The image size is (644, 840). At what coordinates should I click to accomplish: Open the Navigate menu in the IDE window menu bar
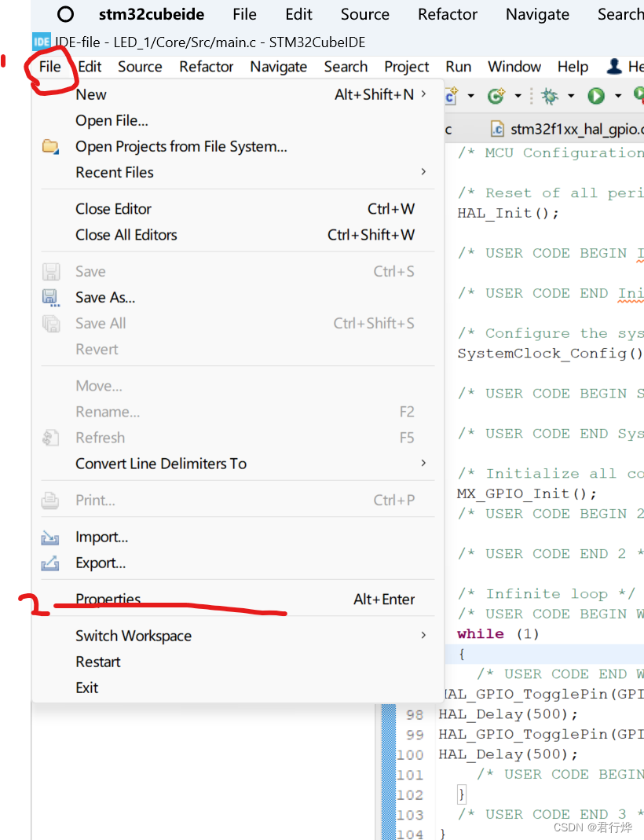tap(278, 67)
